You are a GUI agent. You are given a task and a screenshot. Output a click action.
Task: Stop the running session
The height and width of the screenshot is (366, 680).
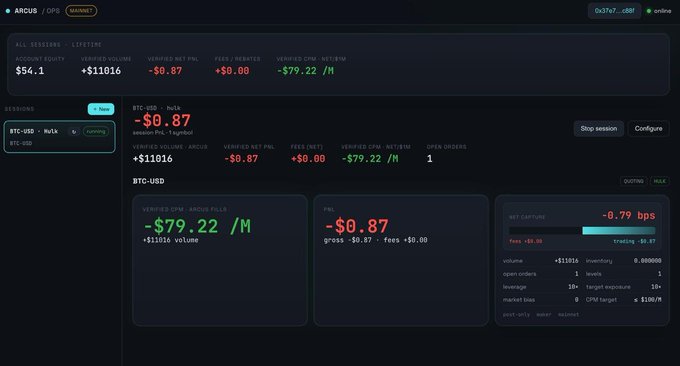click(598, 128)
